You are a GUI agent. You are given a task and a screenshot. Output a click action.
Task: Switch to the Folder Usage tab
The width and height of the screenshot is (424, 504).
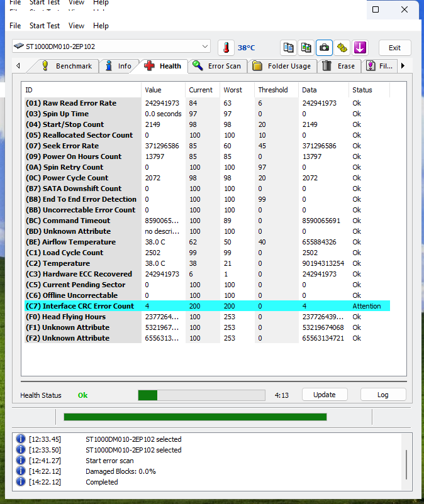pos(281,66)
